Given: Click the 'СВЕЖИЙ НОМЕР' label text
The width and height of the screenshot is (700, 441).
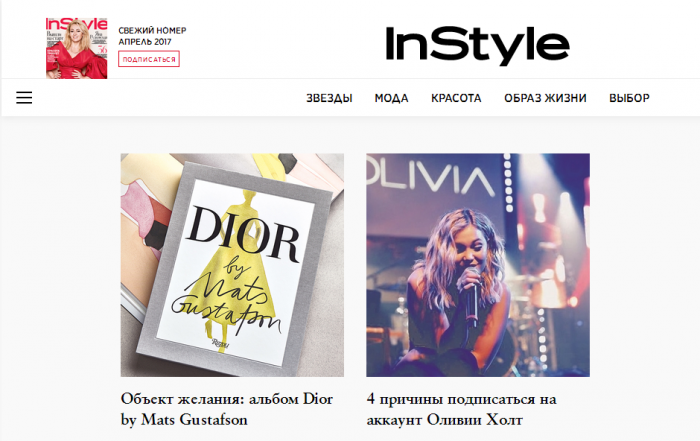Looking at the screenshot, I should coord(152,30).
